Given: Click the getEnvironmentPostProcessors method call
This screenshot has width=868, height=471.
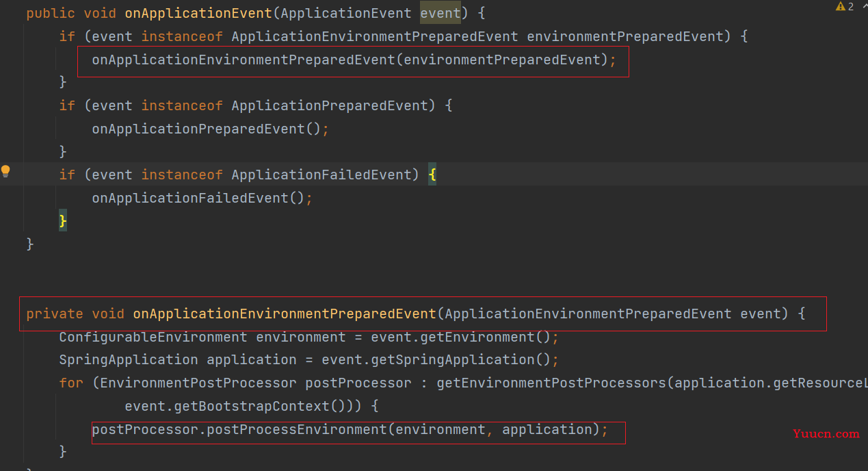Looking at the screenshot, I should (x=551, y=383).
